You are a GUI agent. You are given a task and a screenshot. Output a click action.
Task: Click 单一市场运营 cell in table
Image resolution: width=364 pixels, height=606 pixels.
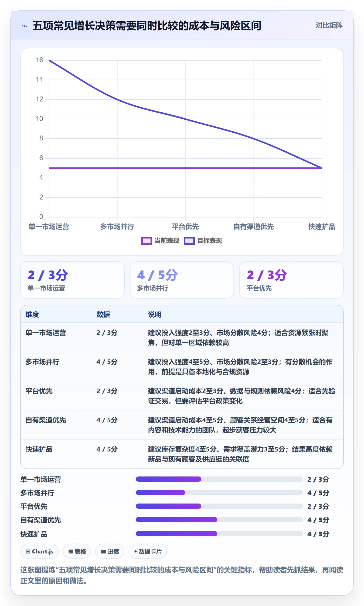pos(46,333)
